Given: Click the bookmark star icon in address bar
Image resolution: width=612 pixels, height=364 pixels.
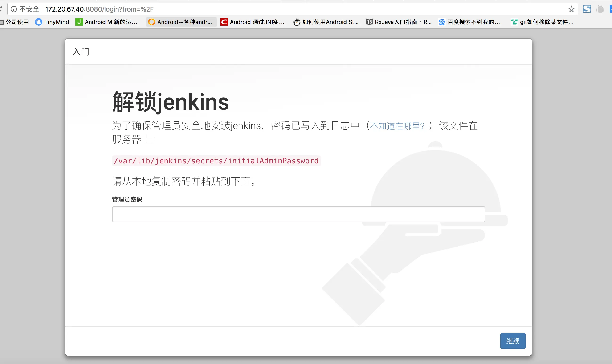Looking at the screenshot, I should (x=571, y=9).
